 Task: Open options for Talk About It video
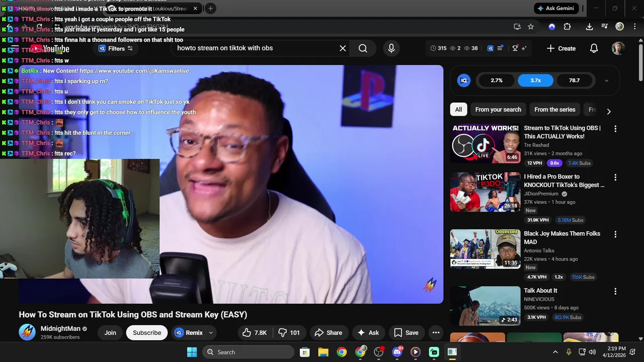tap(615, 292)
